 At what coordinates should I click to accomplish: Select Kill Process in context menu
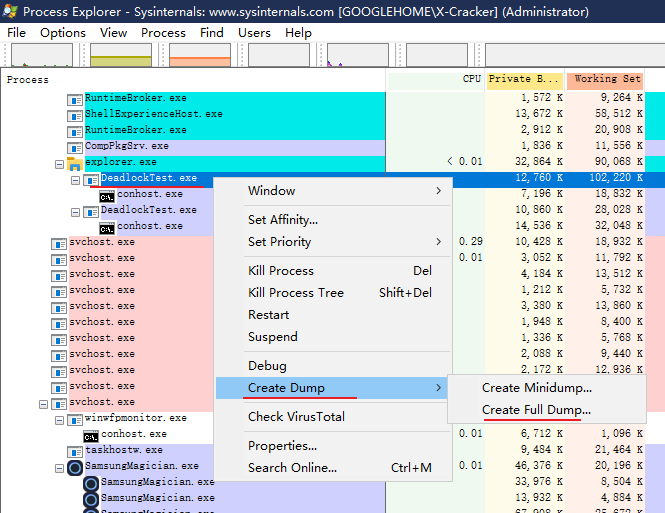tap(333, 270)
